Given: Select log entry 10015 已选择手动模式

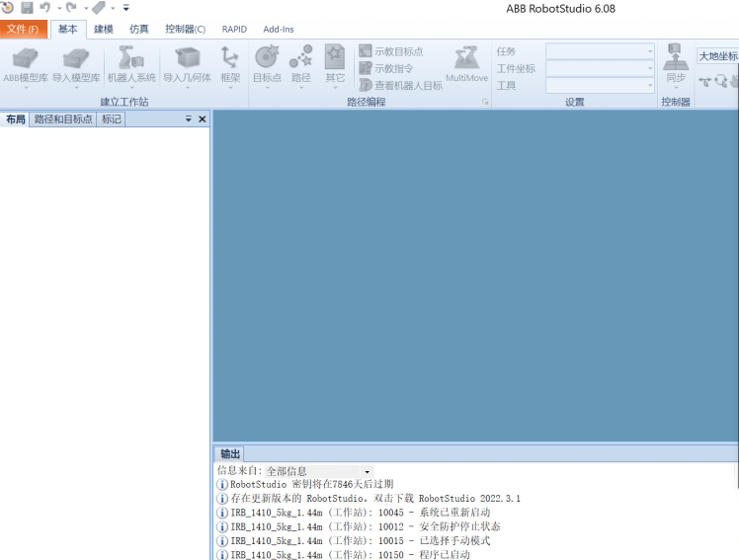Looking at the screenshot, I should coord(361,540).
